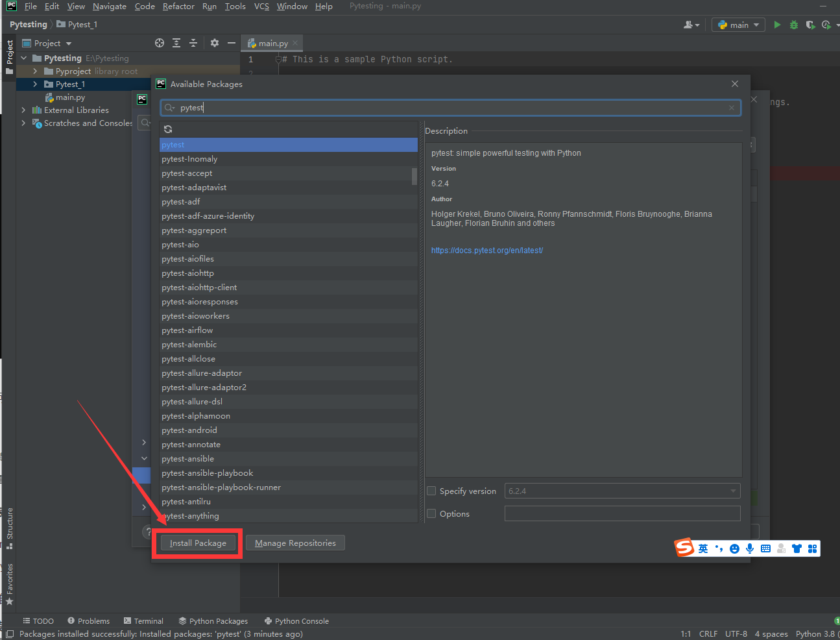Expand the Pyproject folder node
The height and width of the screenshot is (640, 840).
36,71
